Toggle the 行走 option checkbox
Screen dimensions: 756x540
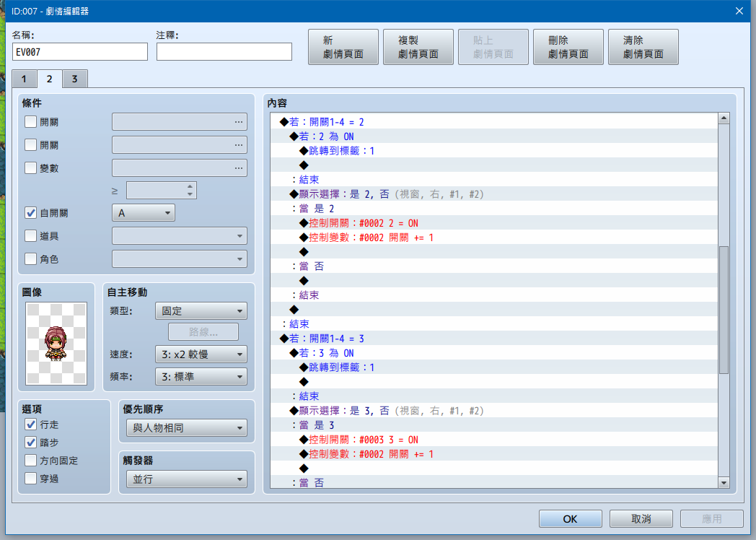[30, 424]
